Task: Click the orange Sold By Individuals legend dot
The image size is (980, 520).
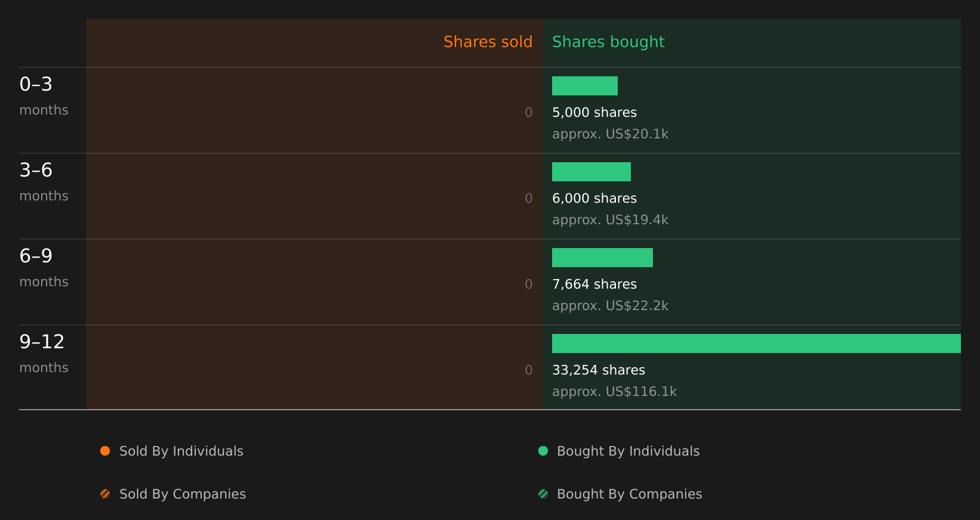Action: (105, 451)
